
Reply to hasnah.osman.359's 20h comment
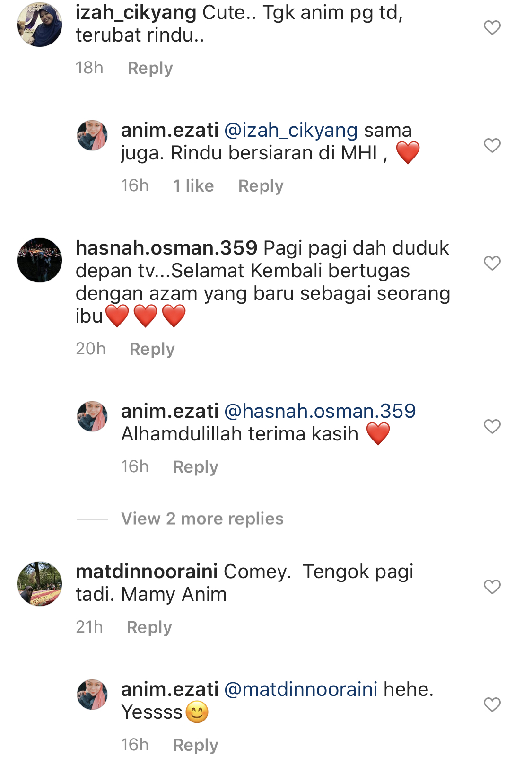click(x=152, y=349)
